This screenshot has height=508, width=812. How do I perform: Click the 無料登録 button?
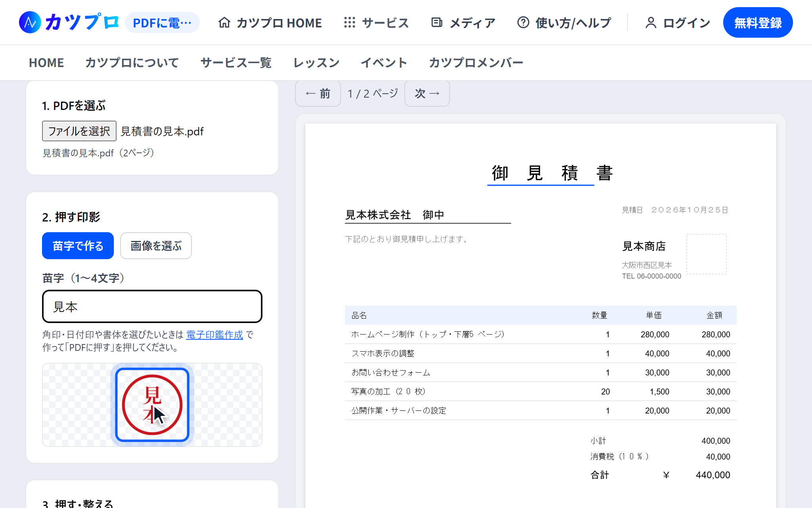coord(758,23)
